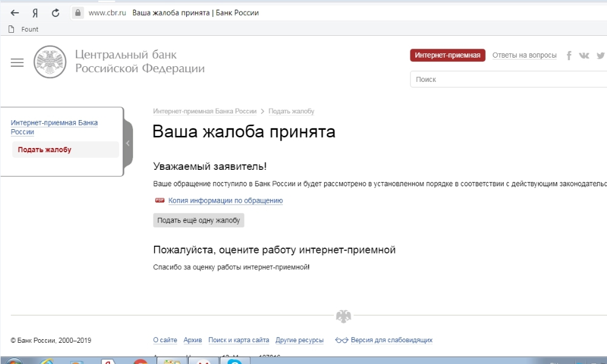Click the www.cbr.ru address text
607x364 pixels.
(x=107, y=13)
